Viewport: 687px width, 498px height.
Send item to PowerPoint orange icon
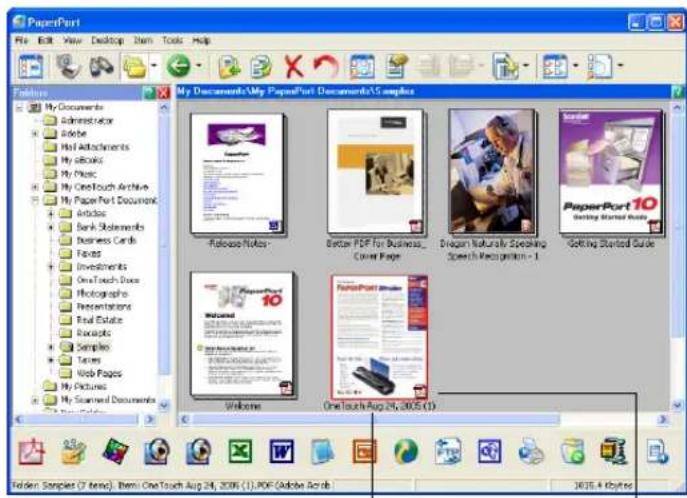click(365, 452)
